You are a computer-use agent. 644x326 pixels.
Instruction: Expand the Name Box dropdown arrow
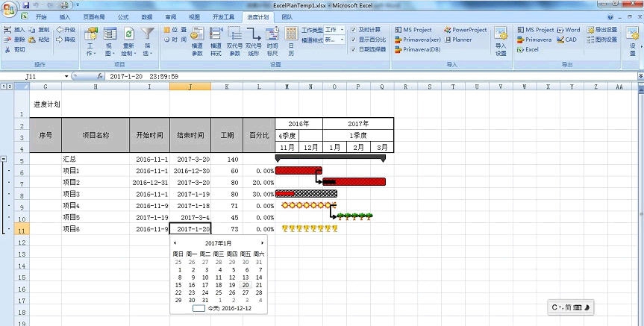66,76
